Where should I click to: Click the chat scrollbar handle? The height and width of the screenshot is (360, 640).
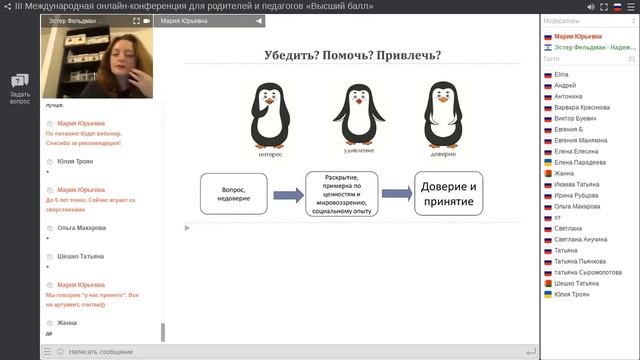(x=163, y=332)
